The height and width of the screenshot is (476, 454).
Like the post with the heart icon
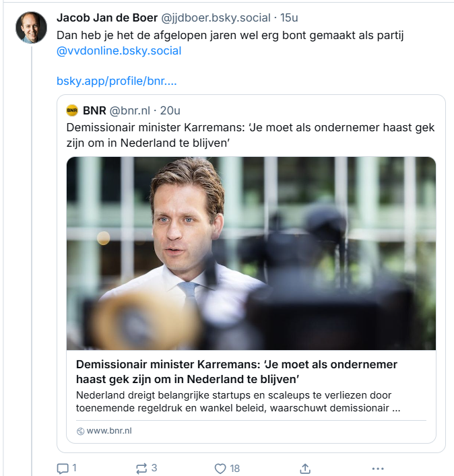pos(220,468)
